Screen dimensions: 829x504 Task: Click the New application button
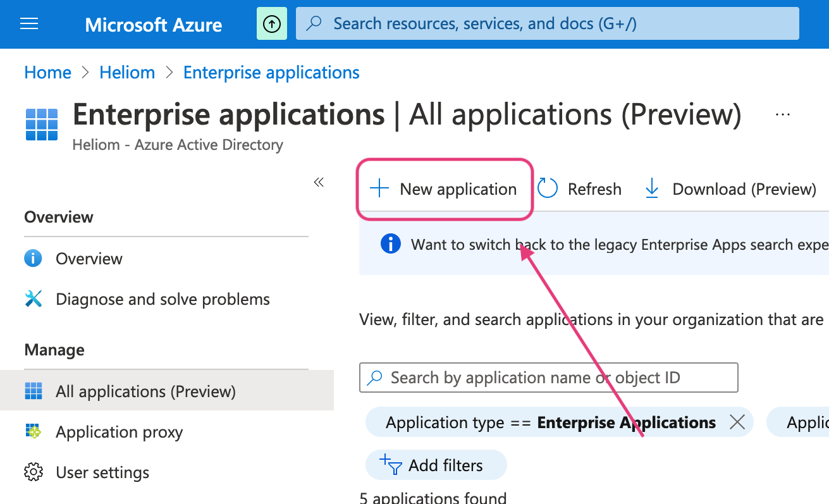[445, 189]
